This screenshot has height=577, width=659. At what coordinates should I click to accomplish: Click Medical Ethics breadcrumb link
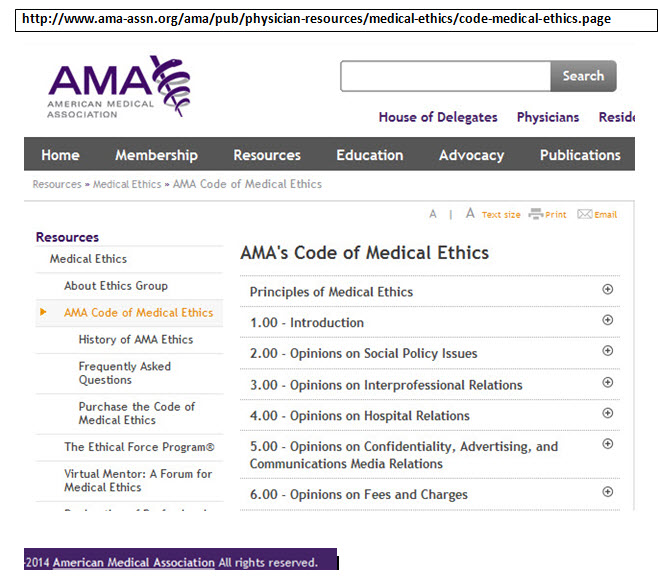click(x=129, y=184)
